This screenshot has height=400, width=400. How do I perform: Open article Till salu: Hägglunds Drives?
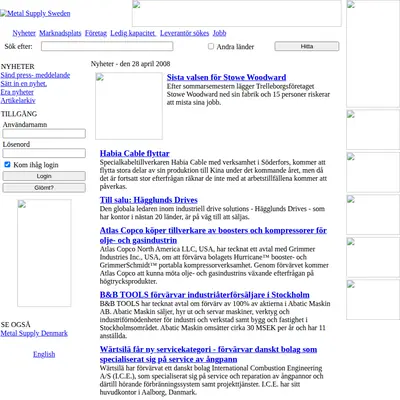149,200
